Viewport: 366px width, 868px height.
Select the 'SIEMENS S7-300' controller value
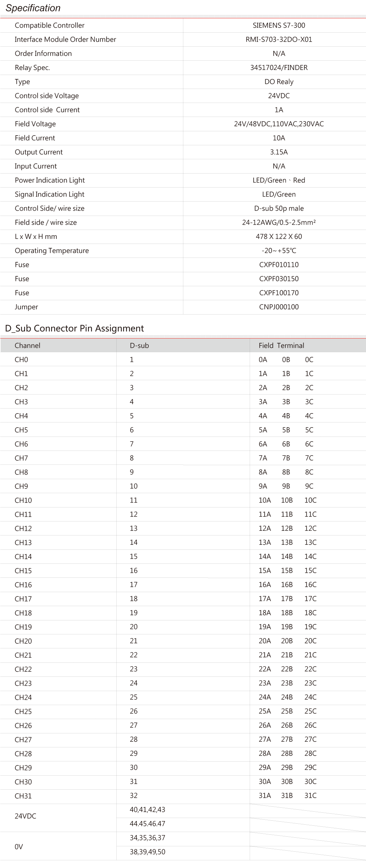tap(279, 25)
